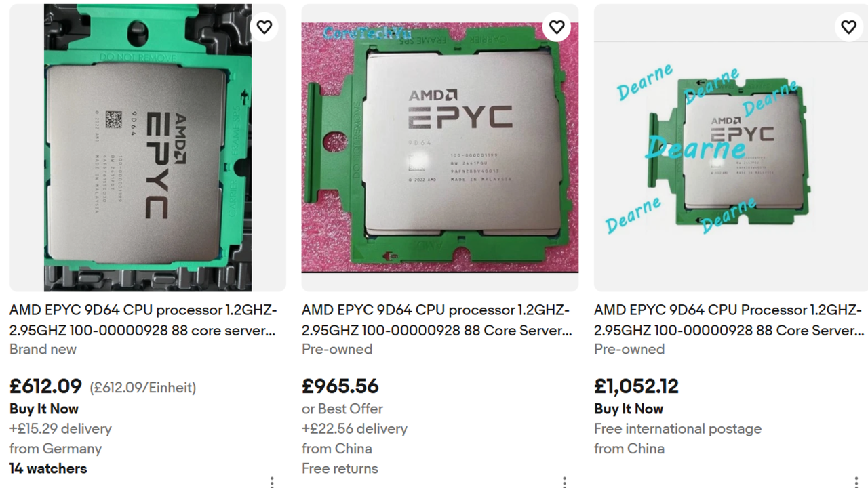Click Buy It Now under the Dearne listing
The image size is (868, 488).
(x=629, y=409)
